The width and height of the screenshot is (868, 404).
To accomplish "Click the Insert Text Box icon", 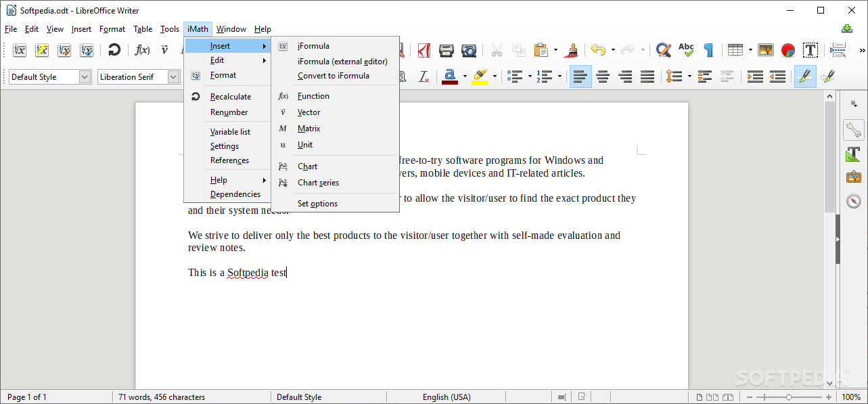I will tap(810, 50).
